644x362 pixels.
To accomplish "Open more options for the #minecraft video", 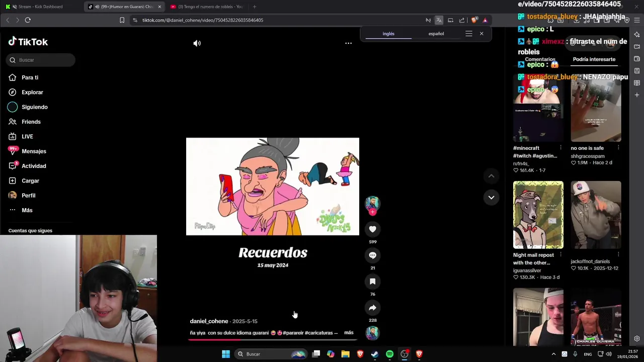I will (x=560, y=148).
